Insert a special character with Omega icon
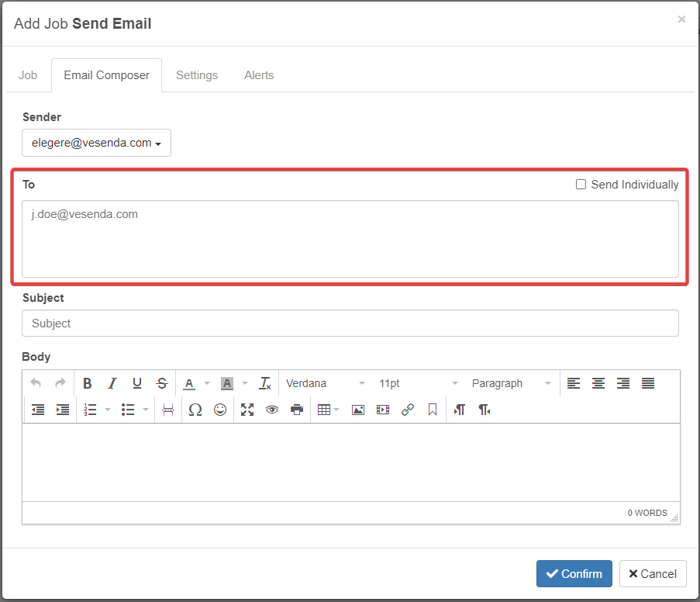This screenshot has width=700, height=602. pyautogui.click(x=195, y=410)
